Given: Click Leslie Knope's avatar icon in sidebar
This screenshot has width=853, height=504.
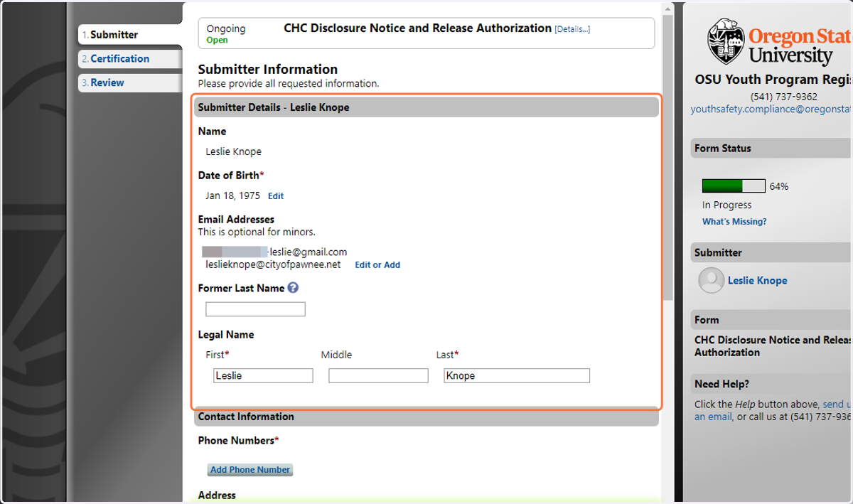Looking at the screenshot, I should (711, 280).
